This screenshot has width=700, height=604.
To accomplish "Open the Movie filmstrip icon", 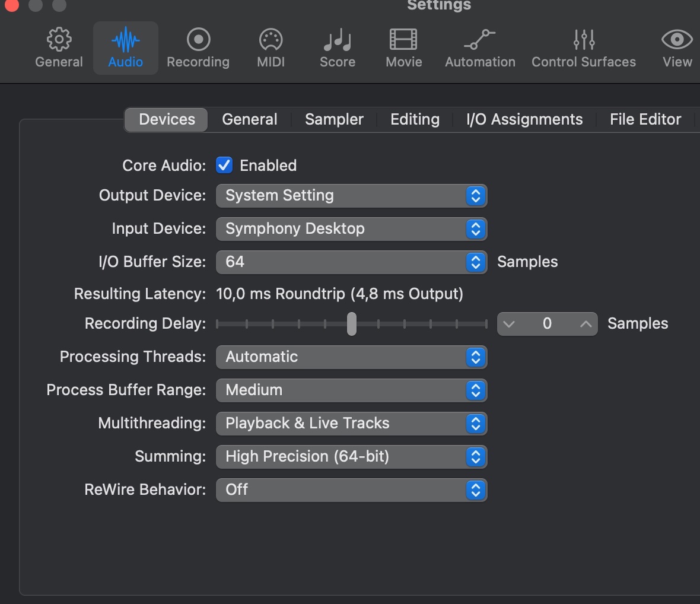I will (403, 40).
